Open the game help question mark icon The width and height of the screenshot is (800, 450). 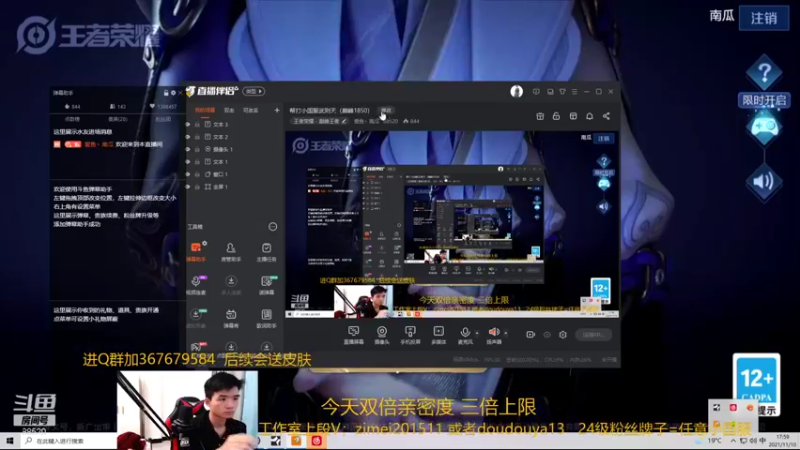[x=764, y=73]
